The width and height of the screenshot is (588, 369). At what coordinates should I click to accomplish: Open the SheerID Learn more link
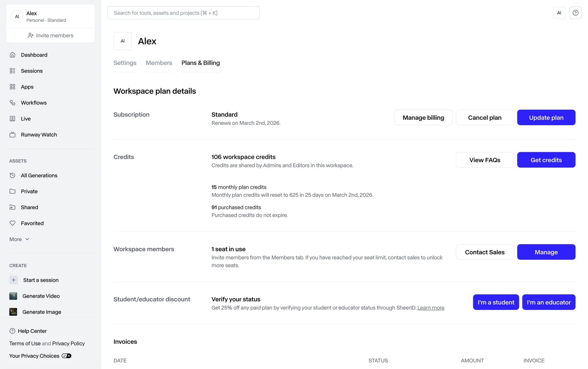pyautogui.click(x=431, y=308)
